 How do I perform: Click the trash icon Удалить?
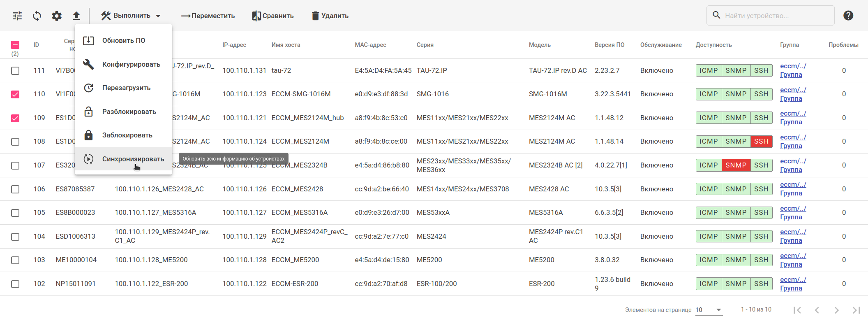pos(330,16)
